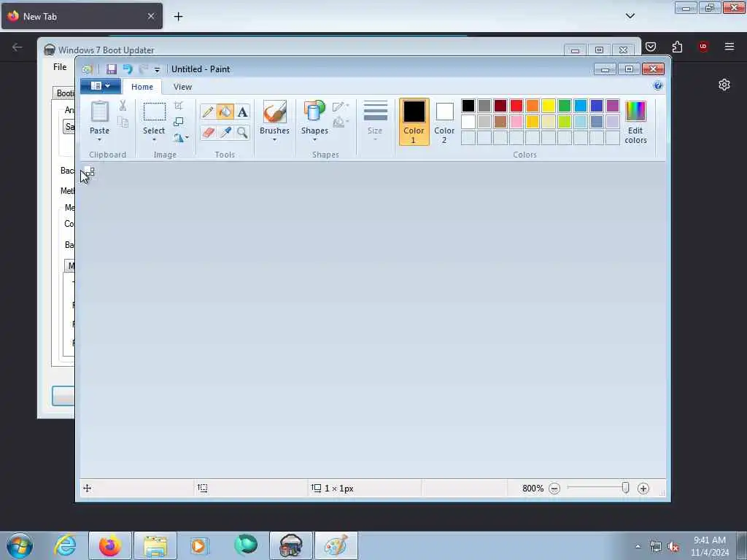Image resolution: width=747 pixels, height=560 pixels.
Task: Open the Paste dropdown arrow
Action: (99, 139)
